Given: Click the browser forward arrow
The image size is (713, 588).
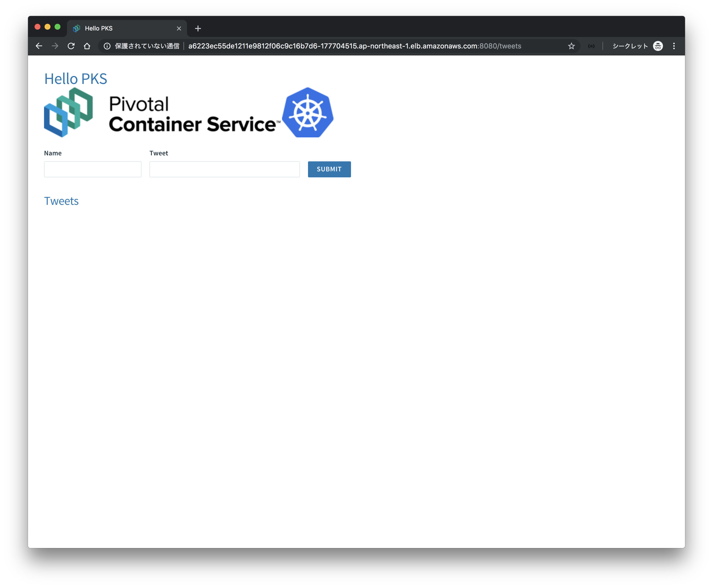Looking at the screenshot, I should (x=55, y=46).
